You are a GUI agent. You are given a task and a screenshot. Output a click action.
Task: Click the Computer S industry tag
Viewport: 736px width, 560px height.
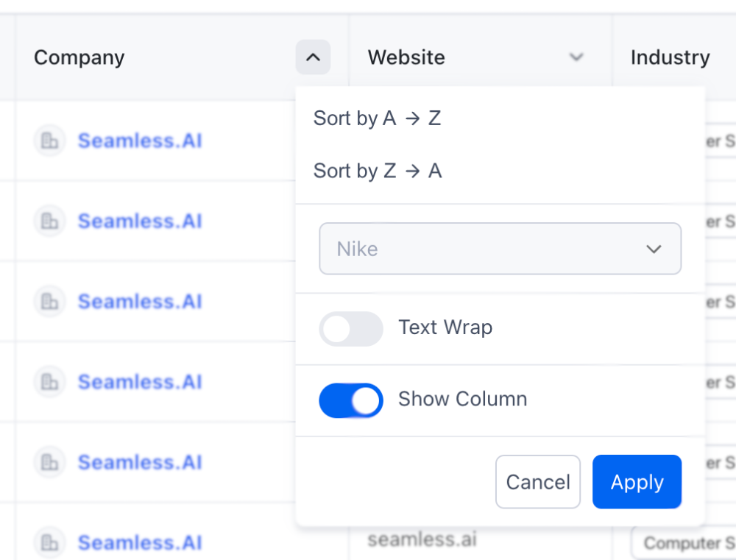click(x=684, y=543)
